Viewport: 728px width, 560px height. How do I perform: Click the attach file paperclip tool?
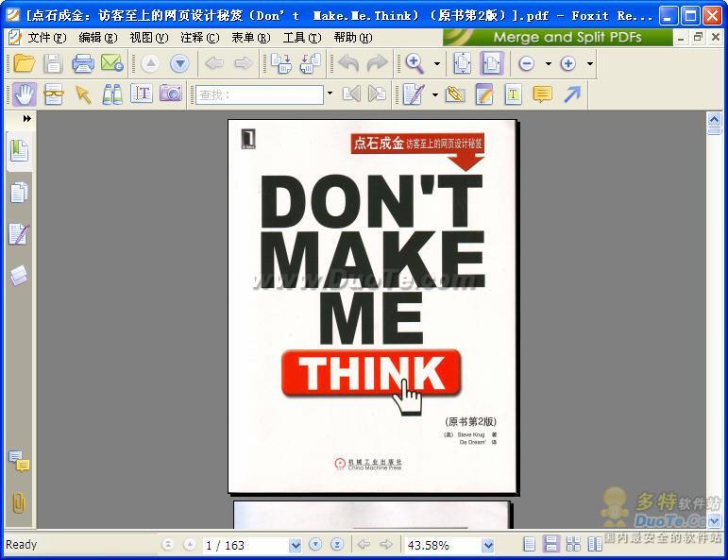(x=455, y=94)
